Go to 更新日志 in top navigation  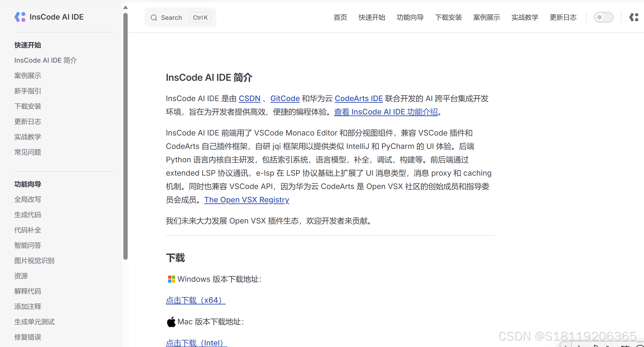[x=563, y=17]
